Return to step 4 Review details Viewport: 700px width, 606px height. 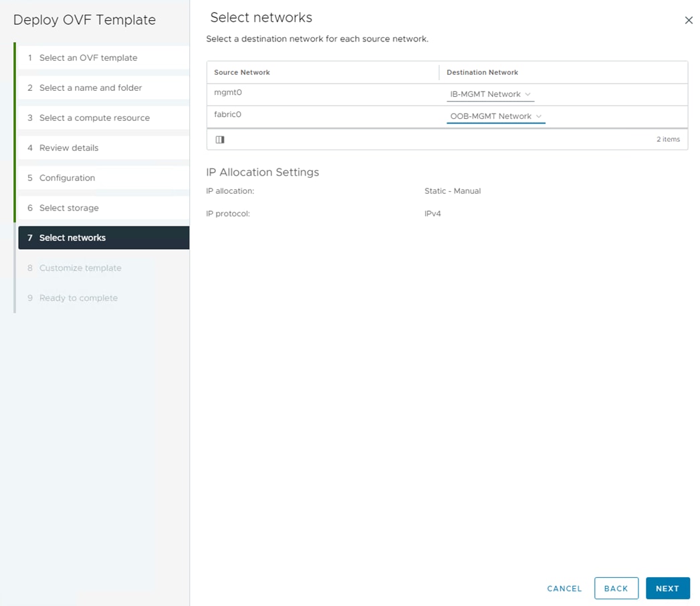tap(69, 148)
